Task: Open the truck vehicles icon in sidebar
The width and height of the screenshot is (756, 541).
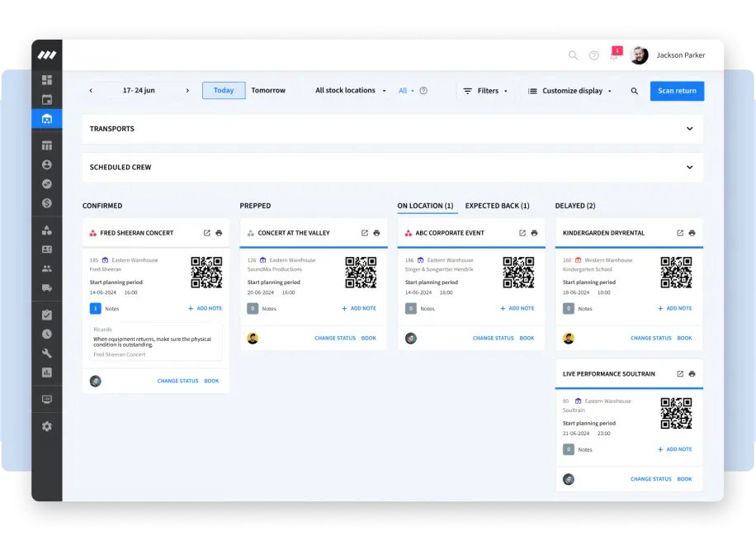Action: [x=47, y=288]
